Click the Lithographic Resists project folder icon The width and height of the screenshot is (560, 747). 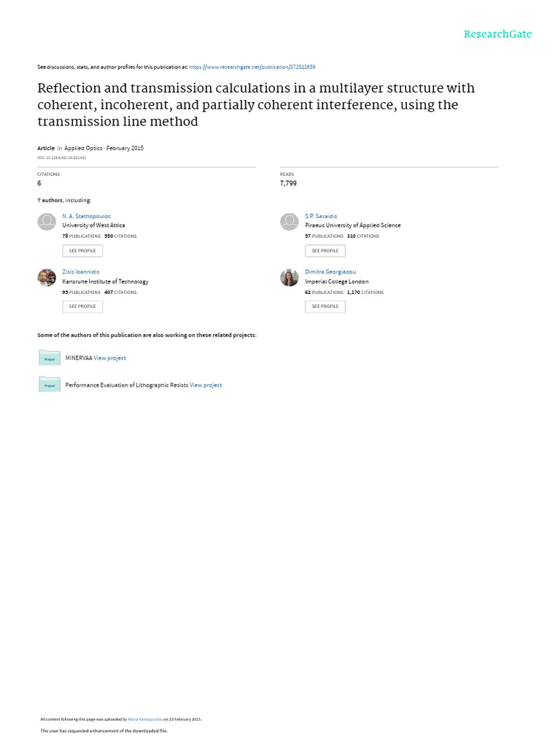[50, 384]
